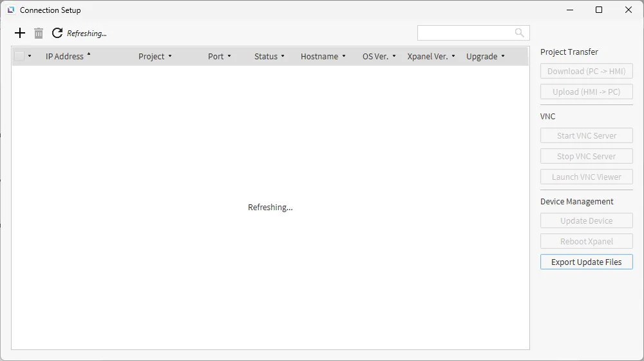Click the add connection plus icon
This screenshot has width=644, height=361.
pos(20,33)
